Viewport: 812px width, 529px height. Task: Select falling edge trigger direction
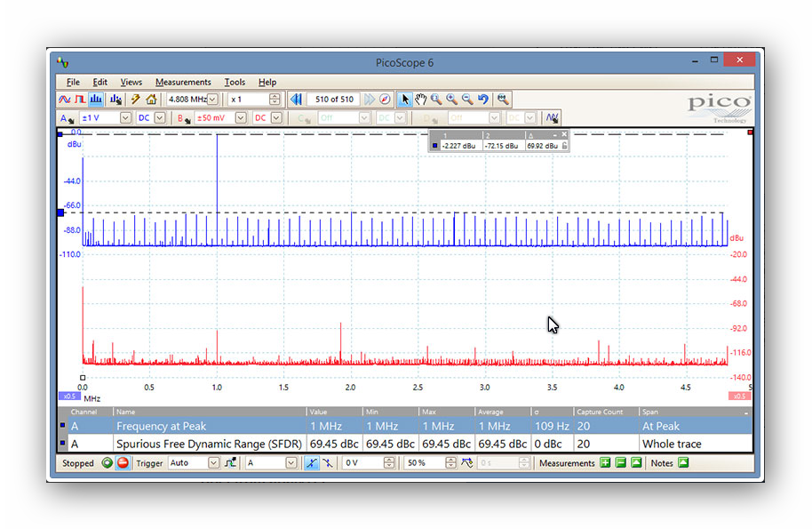pos(327,463)
